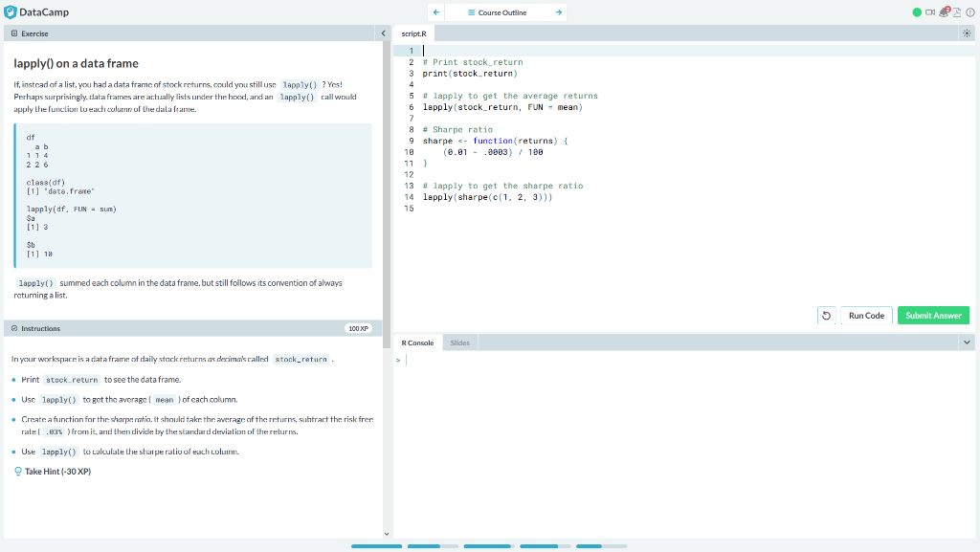Click the lightbulb icon next to Take Hint
Viewport: 980px width, 552px height.
pyautogui.click(x=16, y=470)
